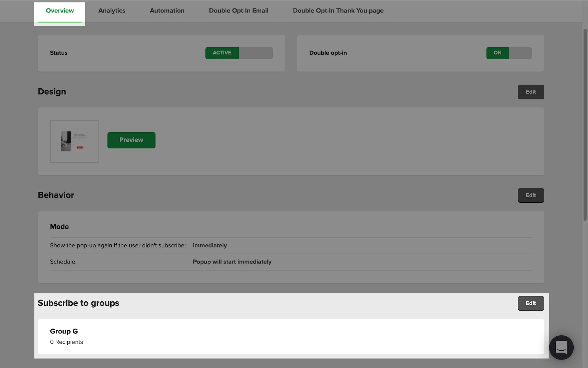588x368 pixels.
Task: Click the popup design thumbnail
Action: [75, 141]
